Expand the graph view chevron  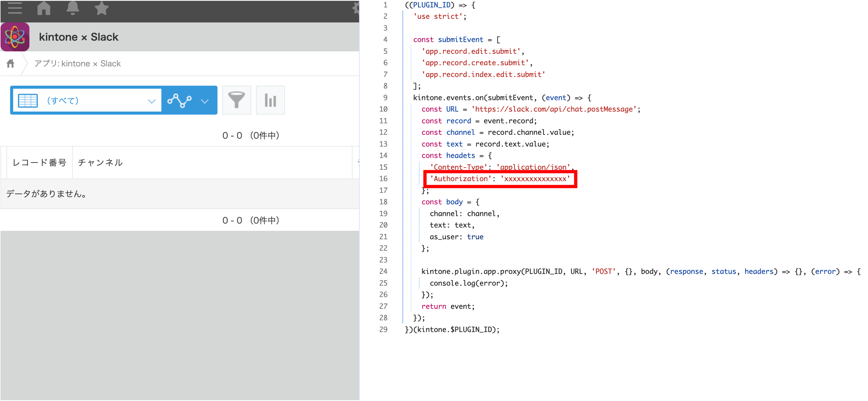click(205, 101)
